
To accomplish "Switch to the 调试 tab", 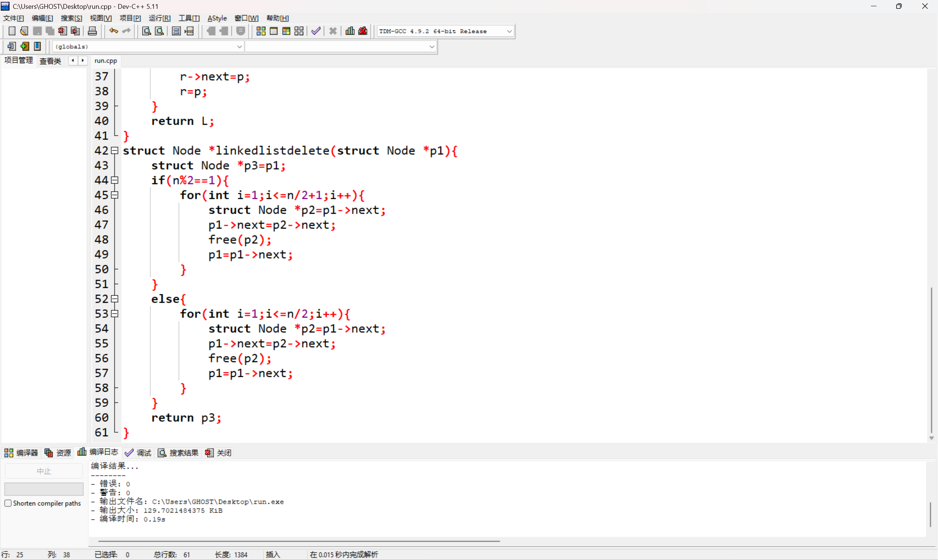I will [x=139, y=452].
